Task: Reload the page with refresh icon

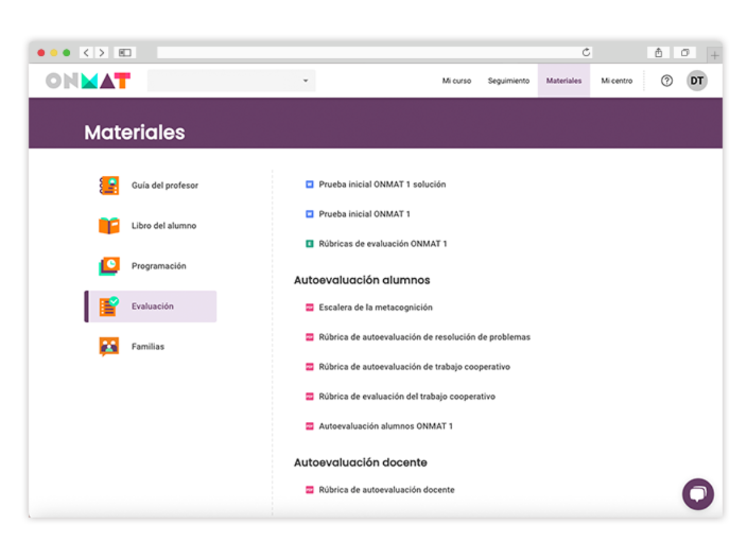Action: pyautogui.click(x=586, y=53)
